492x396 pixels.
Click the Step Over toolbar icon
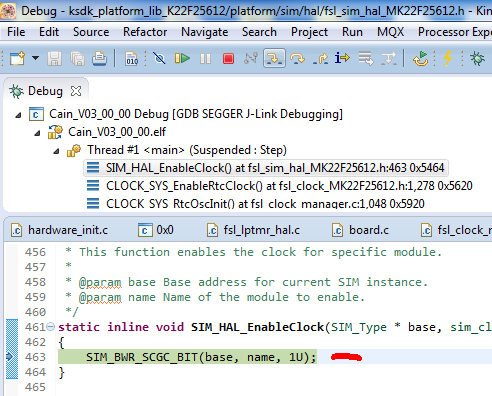(297, 59)
